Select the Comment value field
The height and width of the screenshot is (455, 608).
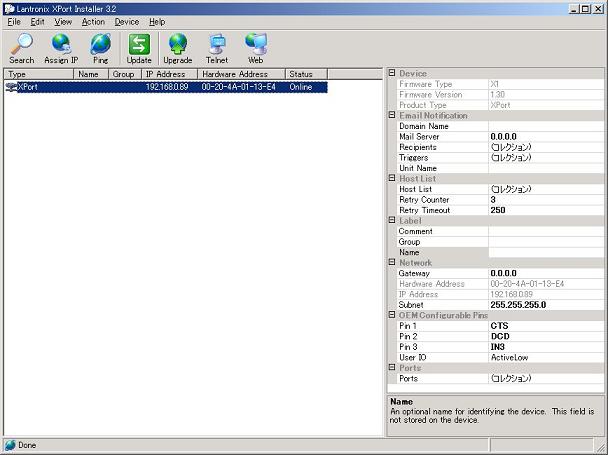[x=546, y=231]
